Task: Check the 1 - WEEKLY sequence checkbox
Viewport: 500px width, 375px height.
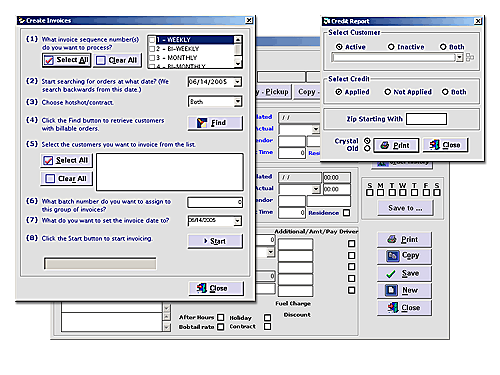Action: [x=152, y=40]
